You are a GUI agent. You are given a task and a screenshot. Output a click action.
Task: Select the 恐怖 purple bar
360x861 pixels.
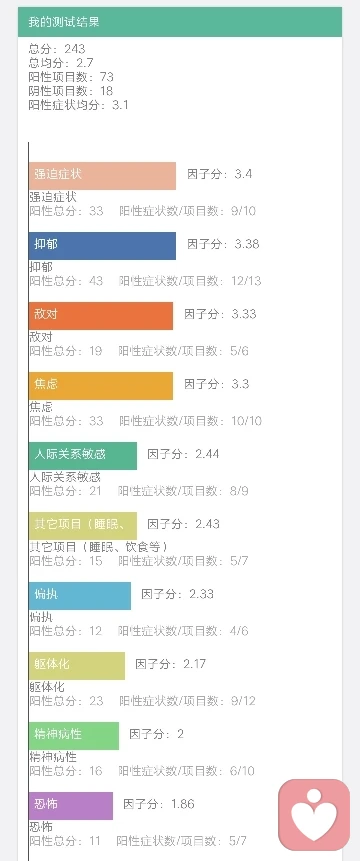pyautogui.click(x=71, y=806)
